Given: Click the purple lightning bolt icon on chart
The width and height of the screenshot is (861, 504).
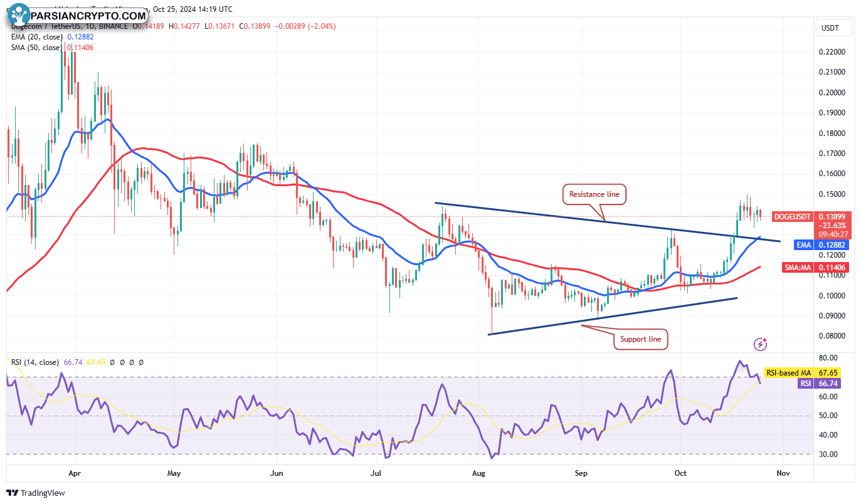Looking at the screenshot, I should tap(760, 344).
